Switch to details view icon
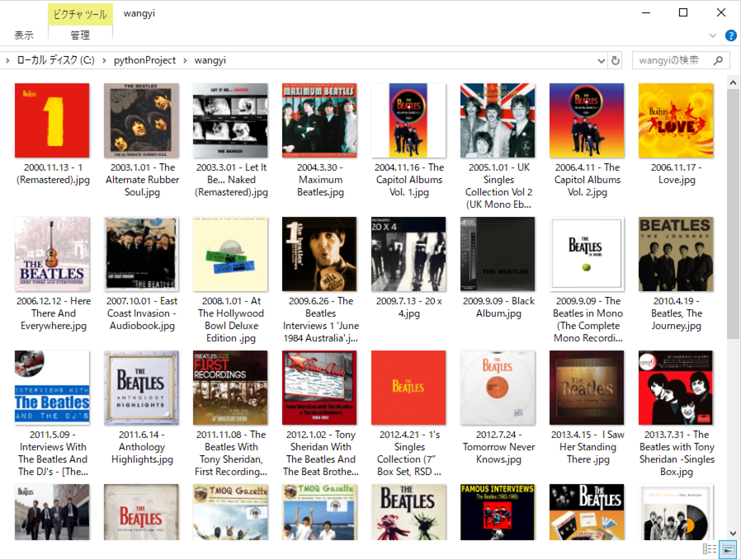Image resolution: width=741 pixels, height=560 pixels. pos(710,549)
